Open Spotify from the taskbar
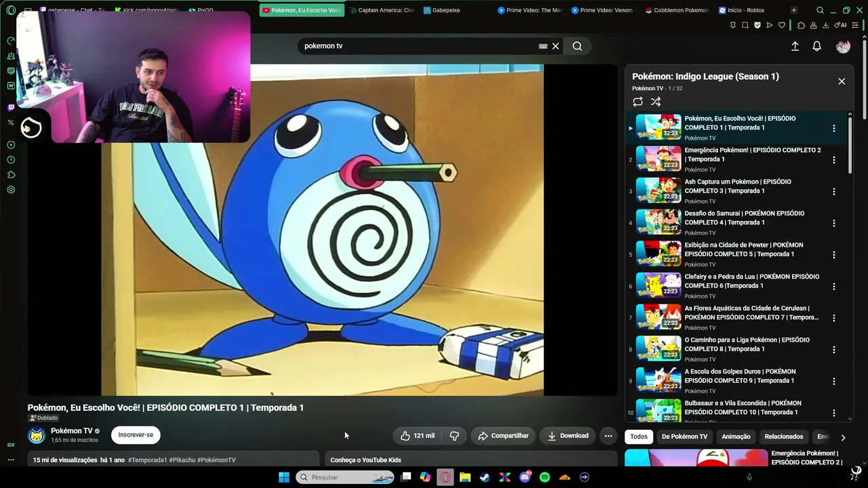This screenshot has height=488, width=868. point(545,477)
